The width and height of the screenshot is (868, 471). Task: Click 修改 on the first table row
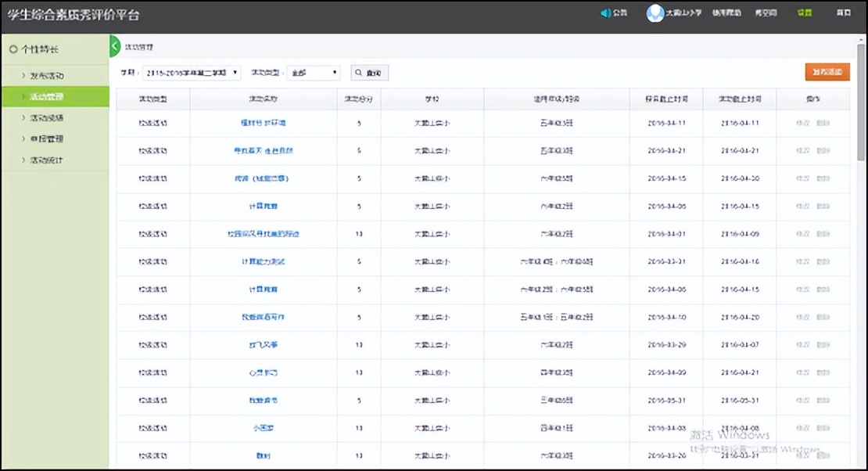802,123
